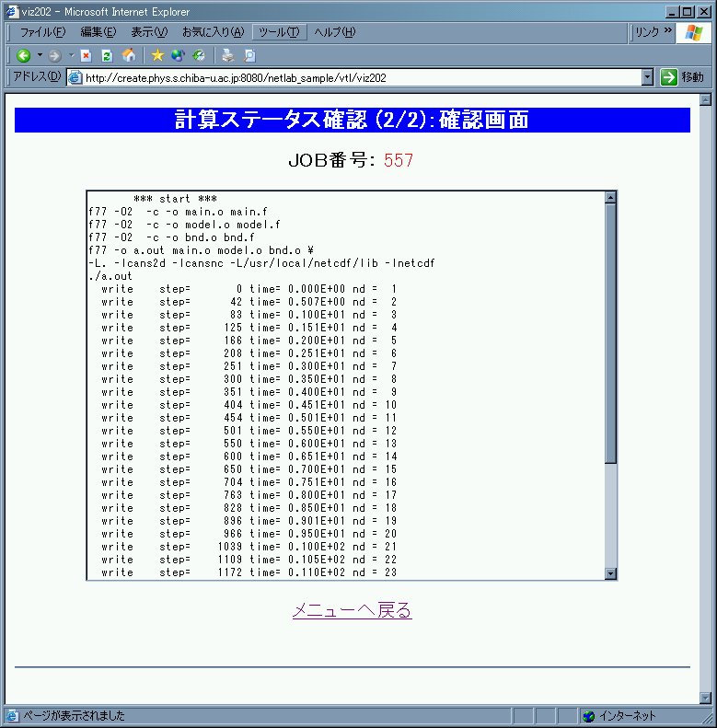Click the page icon in address bar
This screenshot has width=717, height=728.
pos(75,77)
